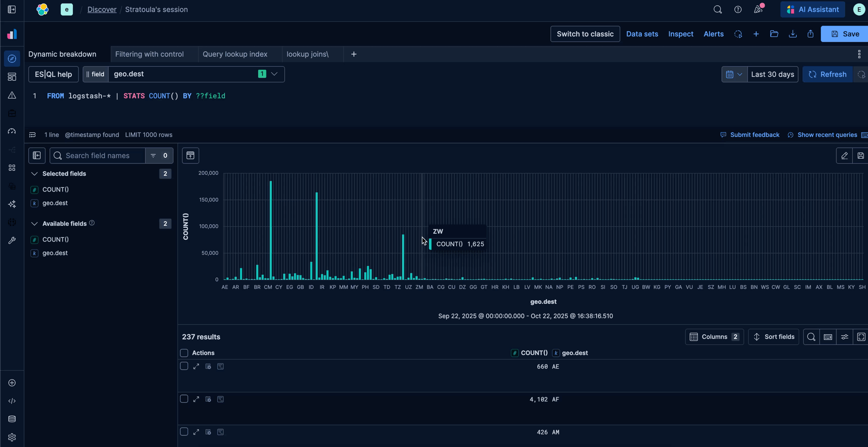Click the Switch to classic button

tap(585, 34)
